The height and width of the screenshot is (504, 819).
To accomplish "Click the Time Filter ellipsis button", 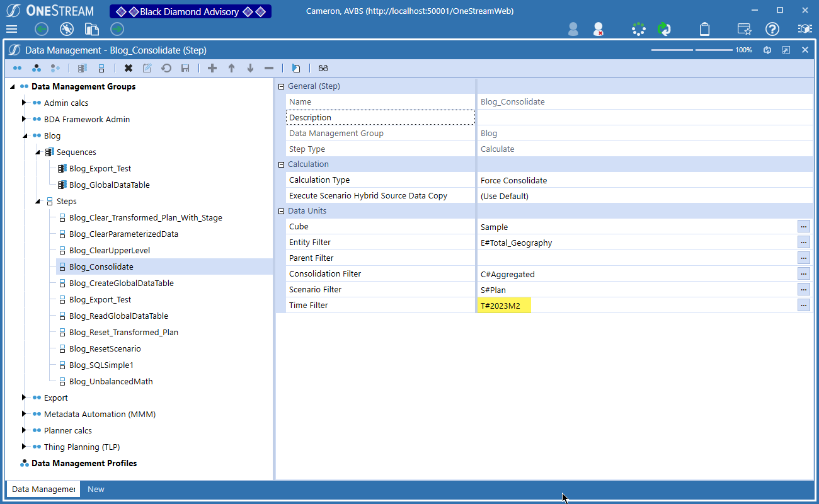I will [x=803, y=305].
